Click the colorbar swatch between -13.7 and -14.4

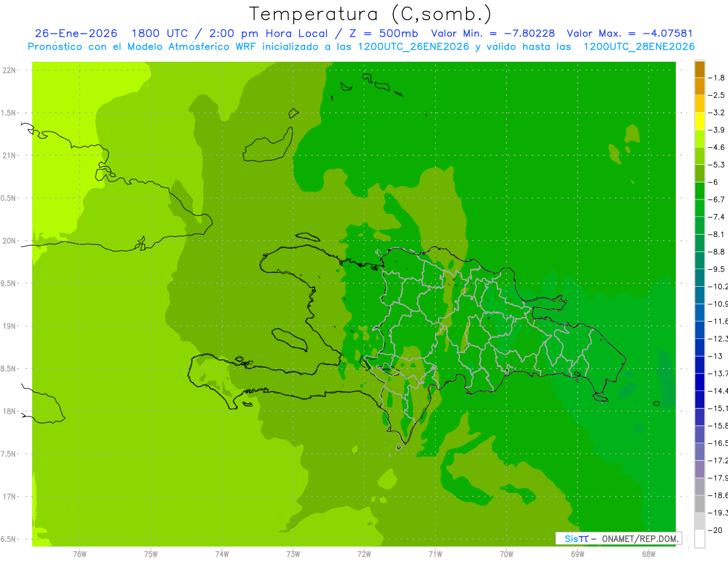point(699,382)
